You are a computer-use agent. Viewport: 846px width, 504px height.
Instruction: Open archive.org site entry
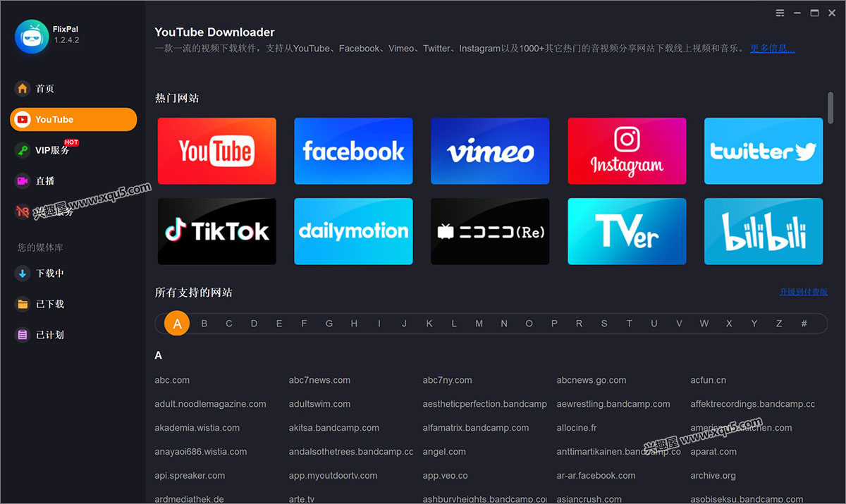713,476
